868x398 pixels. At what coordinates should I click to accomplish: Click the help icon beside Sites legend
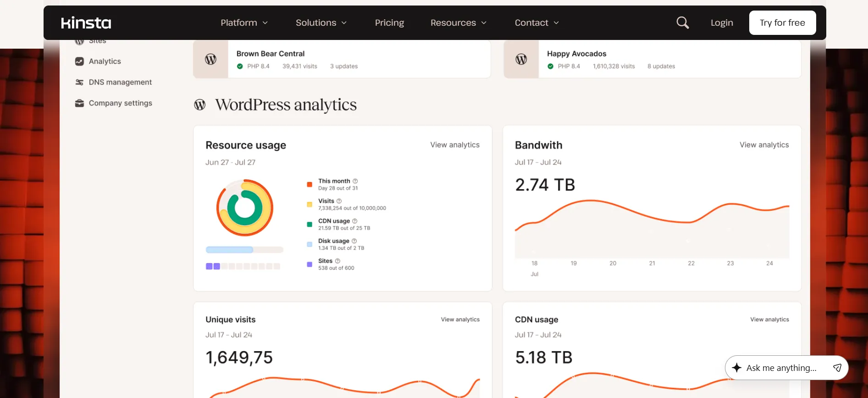click(x=337, y=261)
